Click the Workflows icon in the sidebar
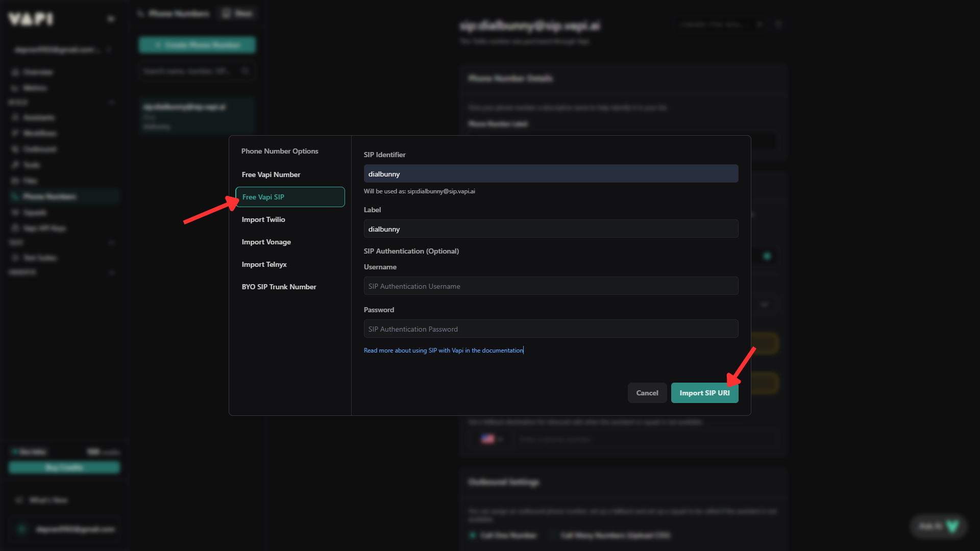 15,133
